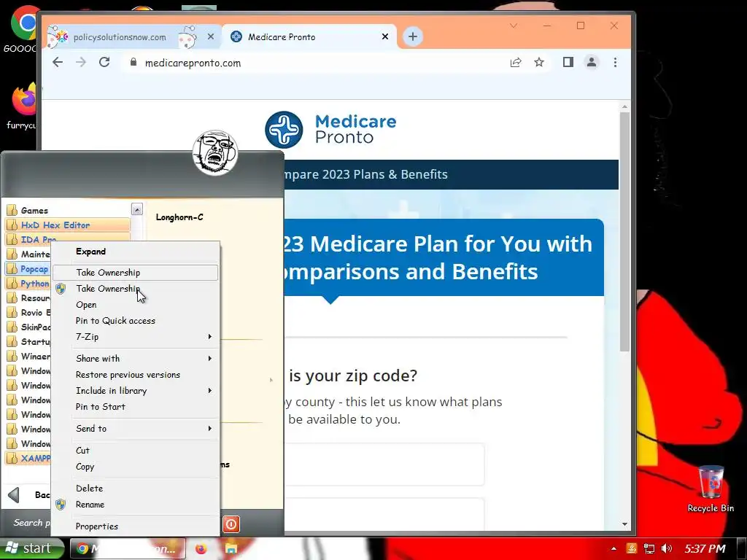This screenshot has width=747, height=560.
Task: Click the Windows Start button
Action: 31,548
